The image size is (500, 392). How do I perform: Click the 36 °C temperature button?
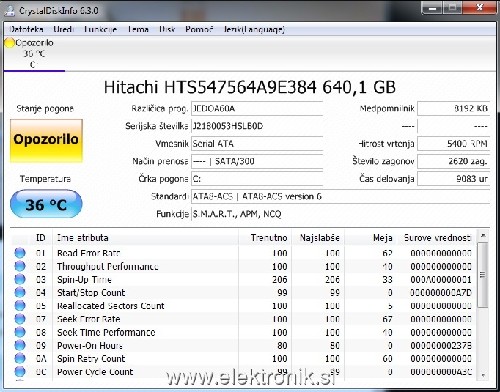tap(46, 204)
